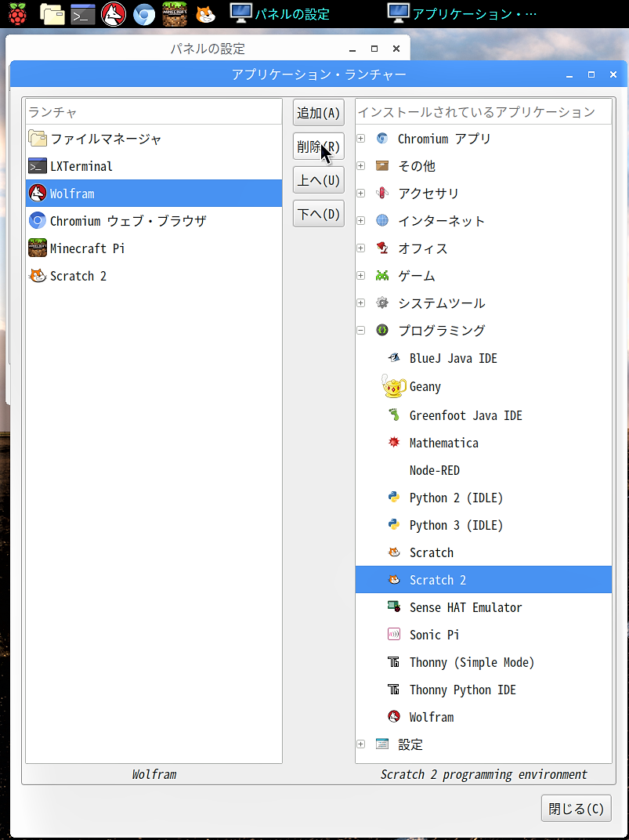Expand the ゲーム category
The height and width of the screenshot is (840, 629).
click(x=361, y=276)
